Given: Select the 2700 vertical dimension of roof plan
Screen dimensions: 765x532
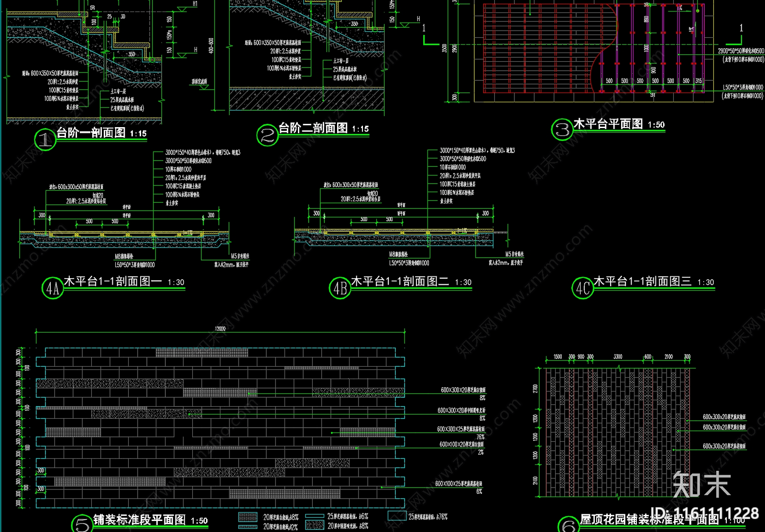Looking at the screenshot, I should 535,389.
